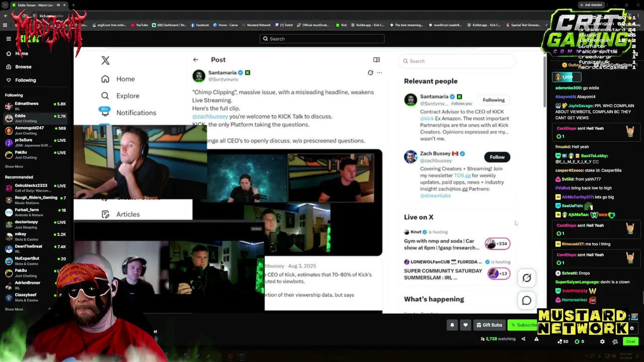
Task: Click the Ask Gemini button
Action: [591, 5]
